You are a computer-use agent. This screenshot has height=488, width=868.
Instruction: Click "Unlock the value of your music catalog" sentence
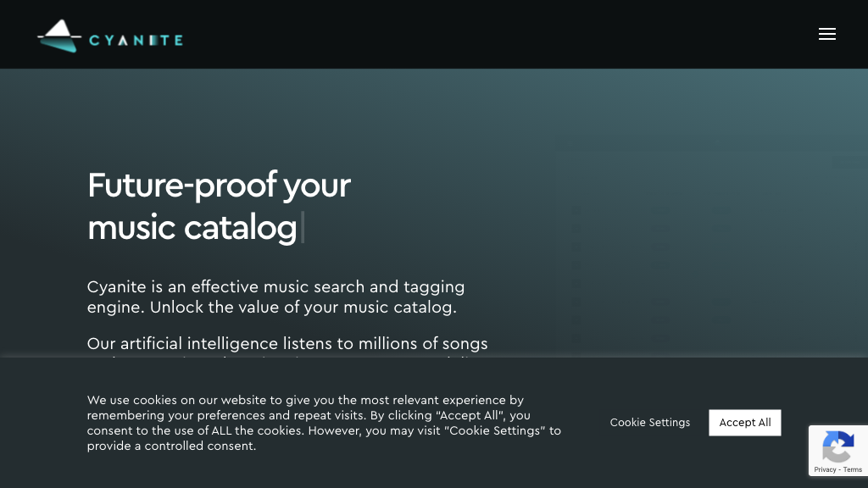(303, 308)
